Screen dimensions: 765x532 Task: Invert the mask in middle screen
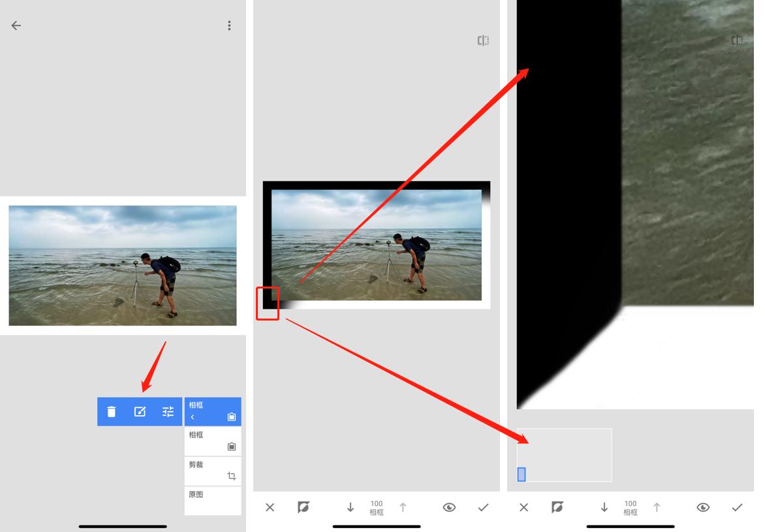click(304, 508)
